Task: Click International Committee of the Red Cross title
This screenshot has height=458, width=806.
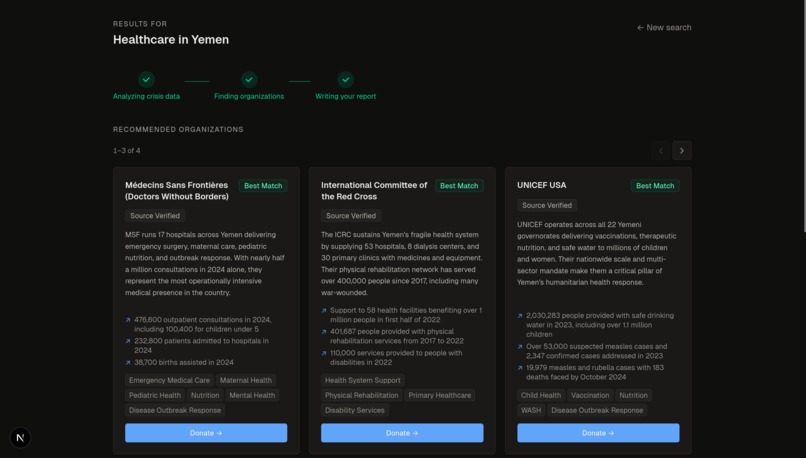Action: coord(374,191)
